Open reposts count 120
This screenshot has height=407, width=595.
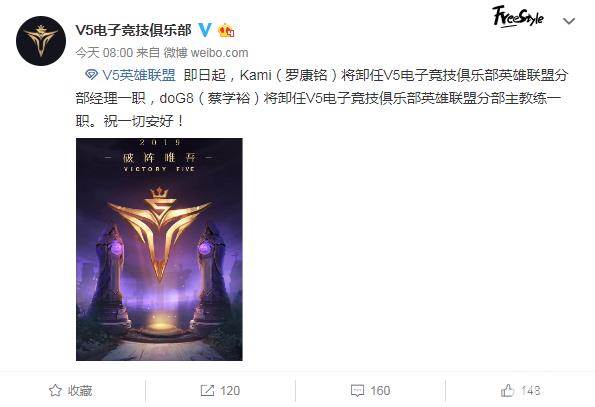230,391
